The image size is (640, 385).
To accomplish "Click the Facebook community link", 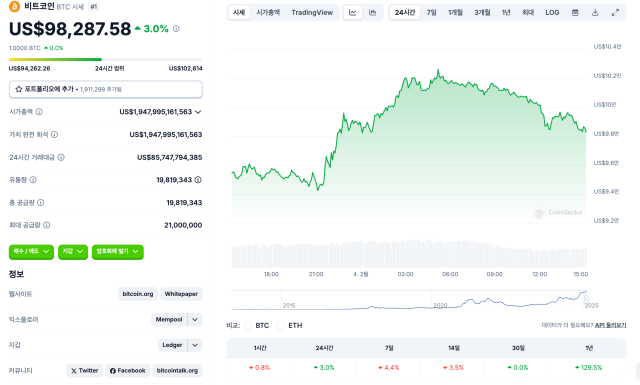I will tap(127, 371).
